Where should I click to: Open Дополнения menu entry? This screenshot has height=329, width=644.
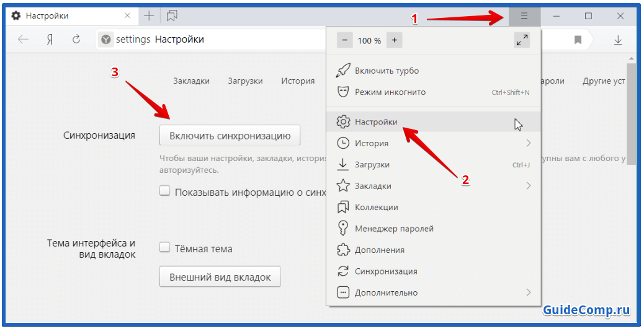point(433,250)
